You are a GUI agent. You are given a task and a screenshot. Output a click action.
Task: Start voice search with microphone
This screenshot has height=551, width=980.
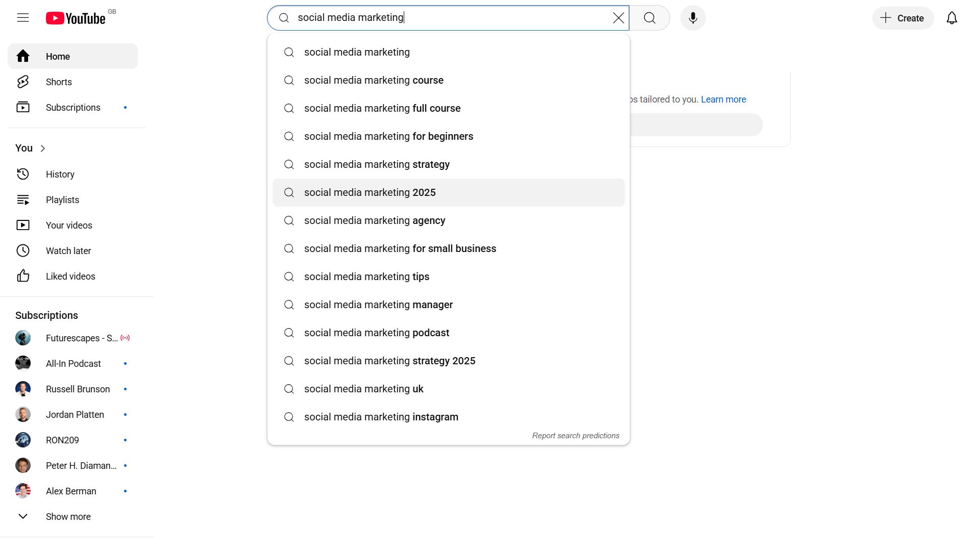(693, 18)
